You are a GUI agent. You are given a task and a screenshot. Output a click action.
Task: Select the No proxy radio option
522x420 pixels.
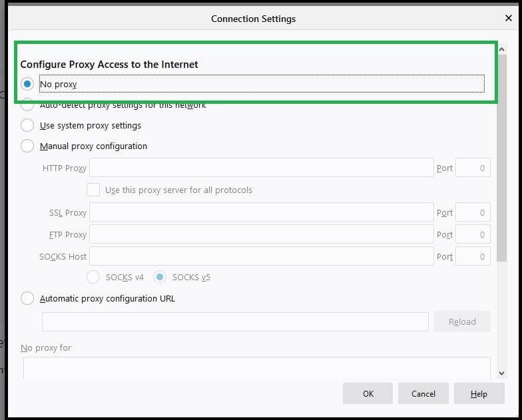(27, 84)
